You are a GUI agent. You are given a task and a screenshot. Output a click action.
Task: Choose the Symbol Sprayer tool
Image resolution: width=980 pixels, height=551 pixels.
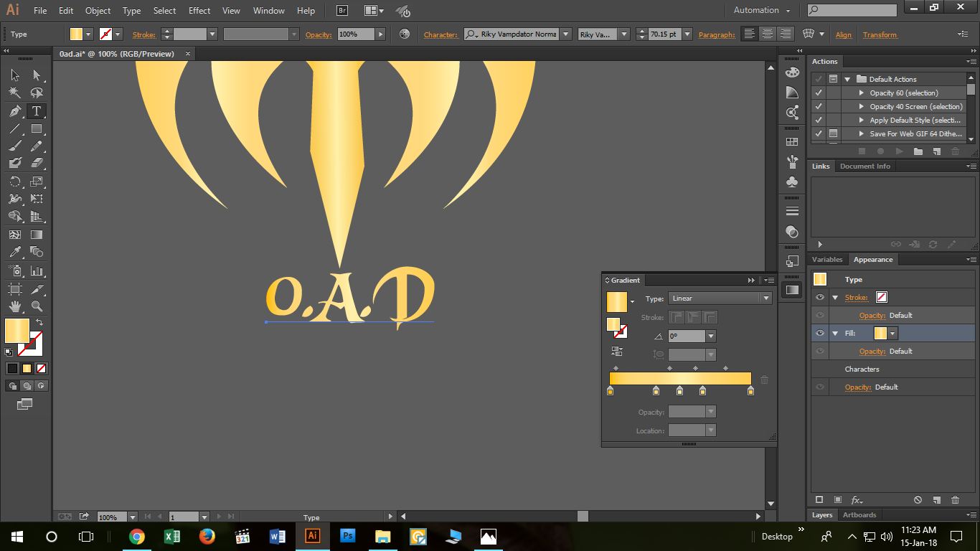pos(15,270)
